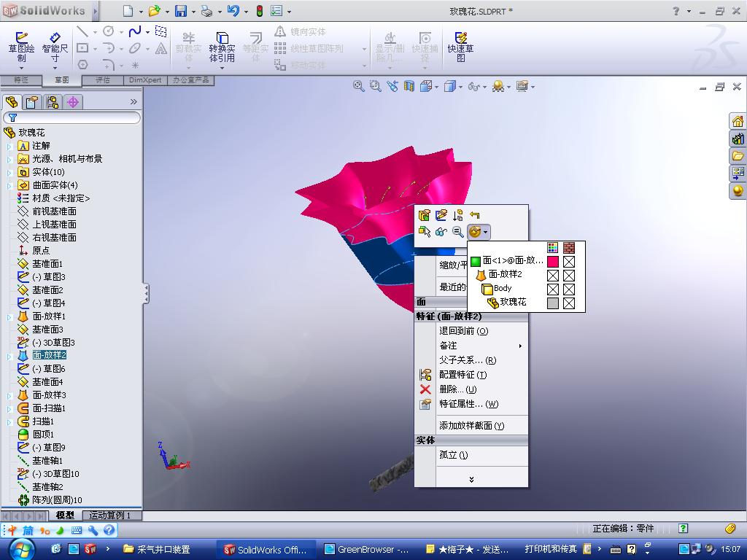Click the brick texture column header icon
Image resolution: width=747 pixels, height=560 pixels.
569,247
